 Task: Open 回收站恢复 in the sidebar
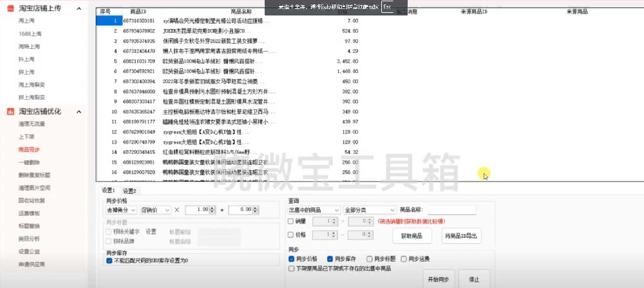pos(32,200)
